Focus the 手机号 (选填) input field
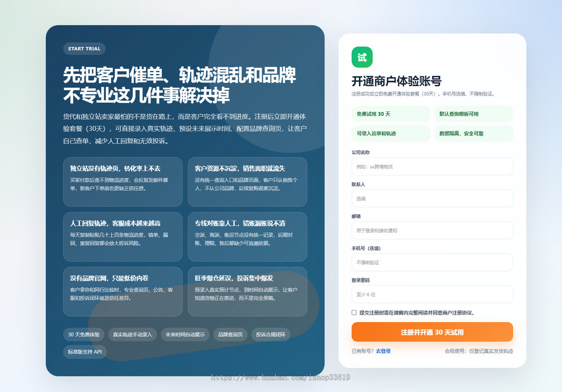Viewport: 562px width, 392px height. tap(432, 262)
